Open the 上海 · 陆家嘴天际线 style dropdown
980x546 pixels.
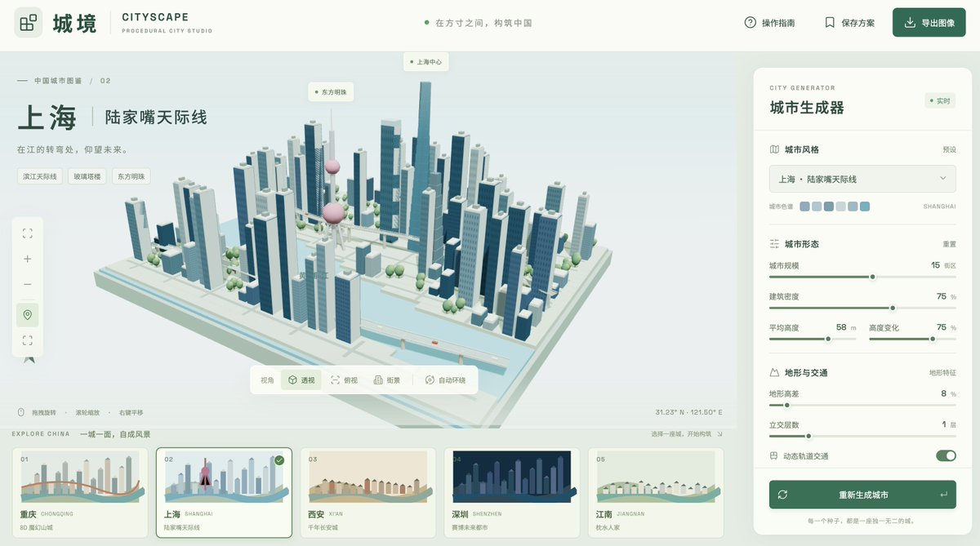pos(862,179)
